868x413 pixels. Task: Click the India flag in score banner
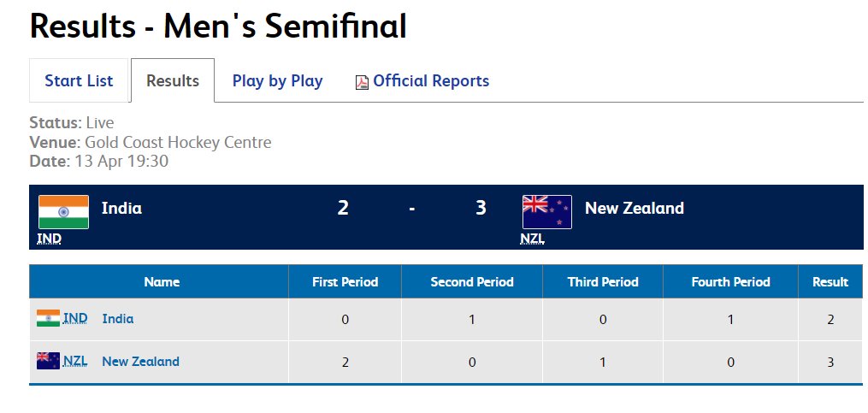click(x=63, y=212)
